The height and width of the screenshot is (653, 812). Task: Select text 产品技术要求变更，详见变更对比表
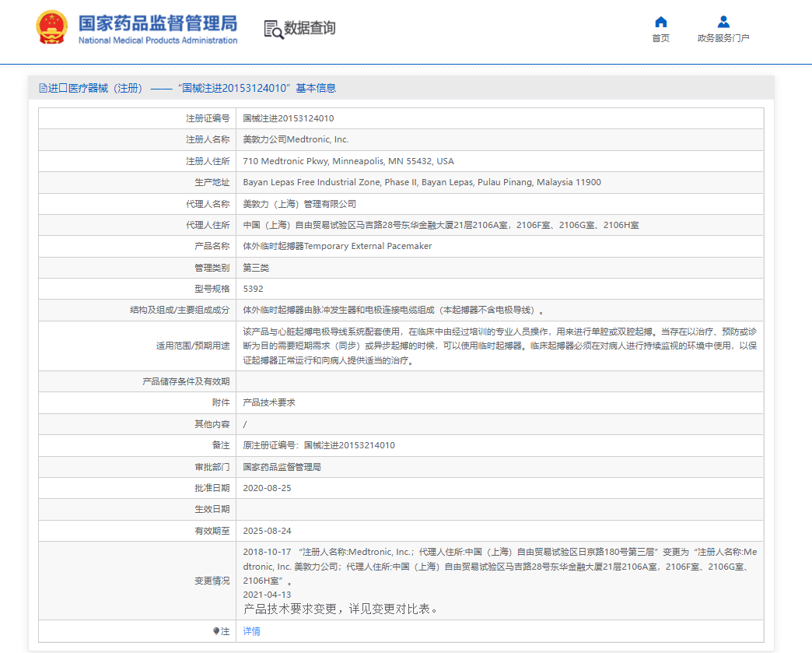340,609
